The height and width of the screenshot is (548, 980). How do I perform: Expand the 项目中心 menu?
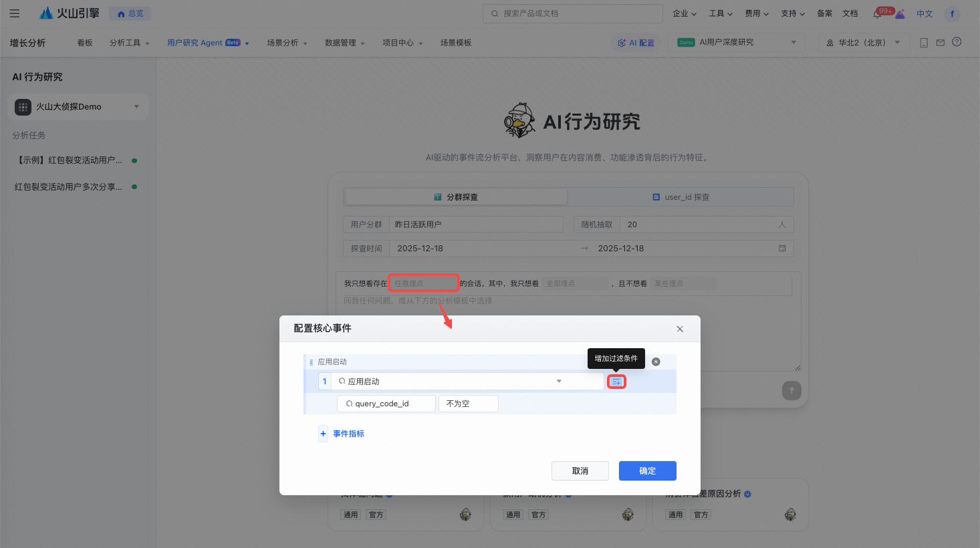click(402, 43)
